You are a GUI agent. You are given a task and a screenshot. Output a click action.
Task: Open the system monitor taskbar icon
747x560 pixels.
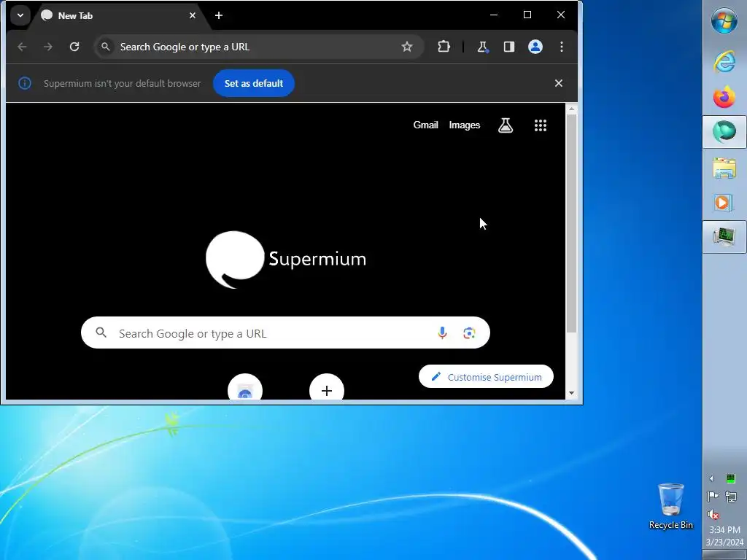724,237
